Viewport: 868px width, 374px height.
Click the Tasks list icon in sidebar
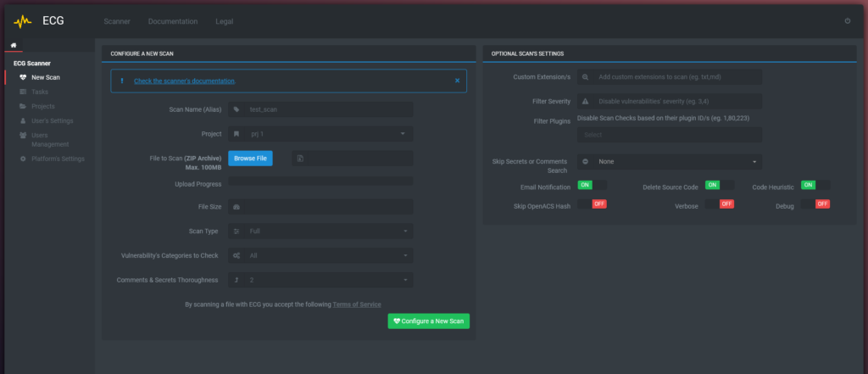pos(23,92)
